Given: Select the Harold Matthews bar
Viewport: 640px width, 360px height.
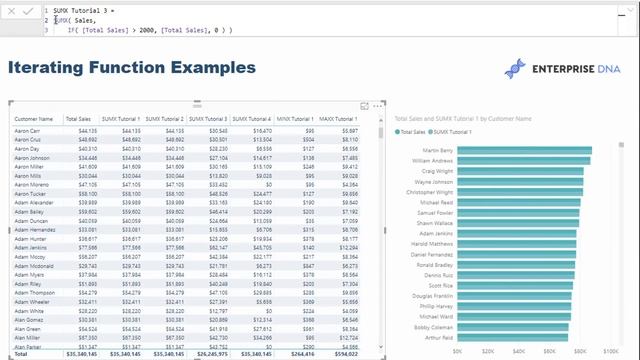Looking at the screenshot, I should pos(517,244).
